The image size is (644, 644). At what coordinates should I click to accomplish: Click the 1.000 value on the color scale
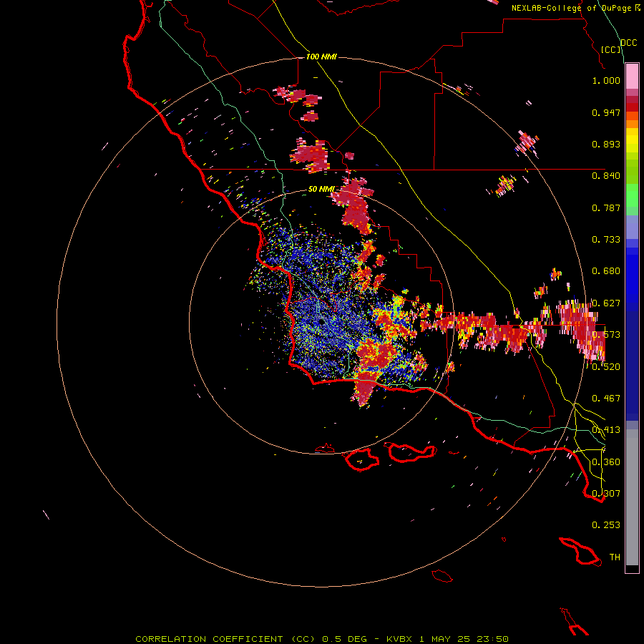pyautogui.click(x=606, y=80)
